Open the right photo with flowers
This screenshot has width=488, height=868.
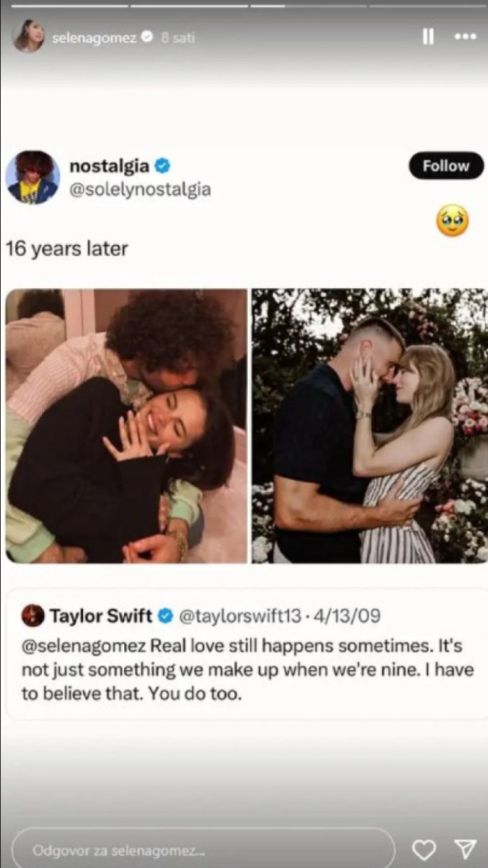click(370, 426)
